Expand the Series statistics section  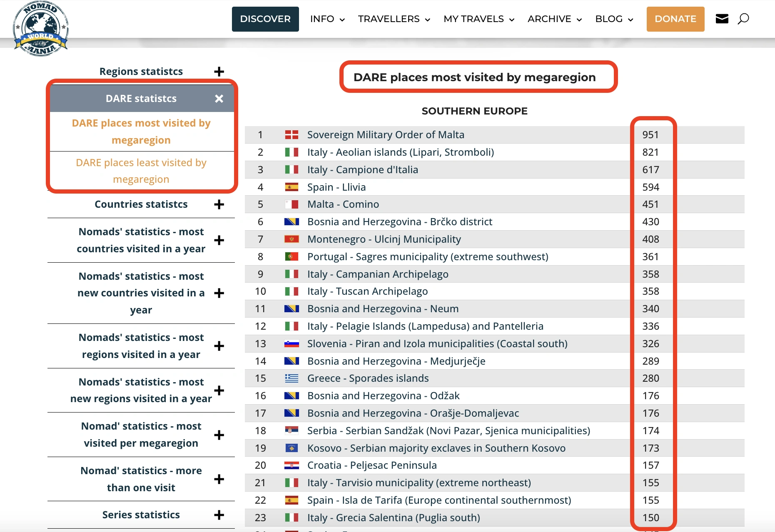click(x=219, y=515)
